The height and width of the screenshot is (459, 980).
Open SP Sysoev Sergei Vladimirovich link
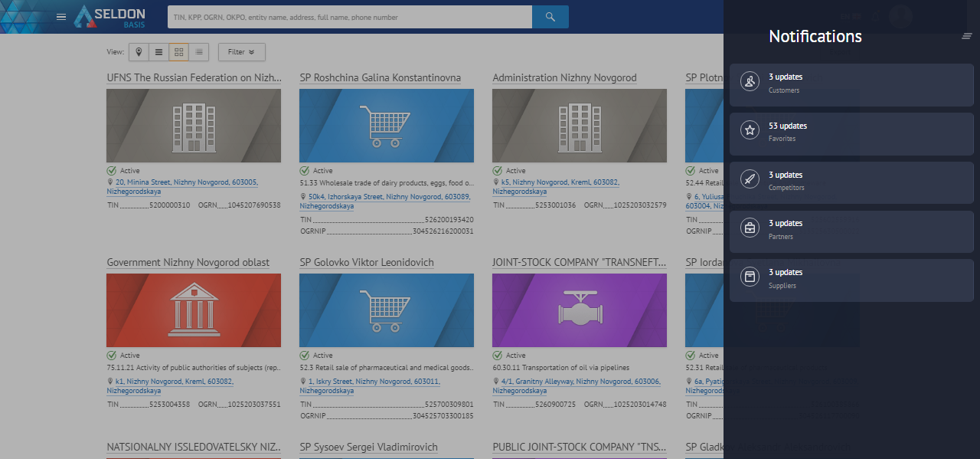369,448
